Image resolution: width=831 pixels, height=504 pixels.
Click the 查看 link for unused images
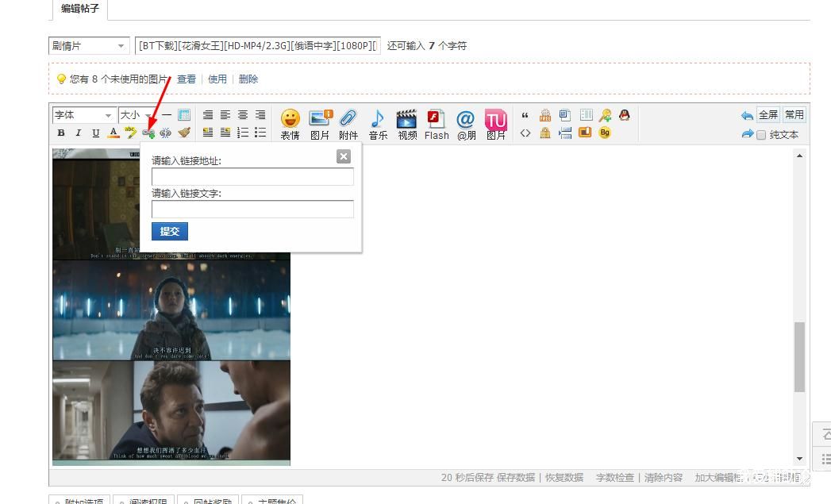click(186, 79)
